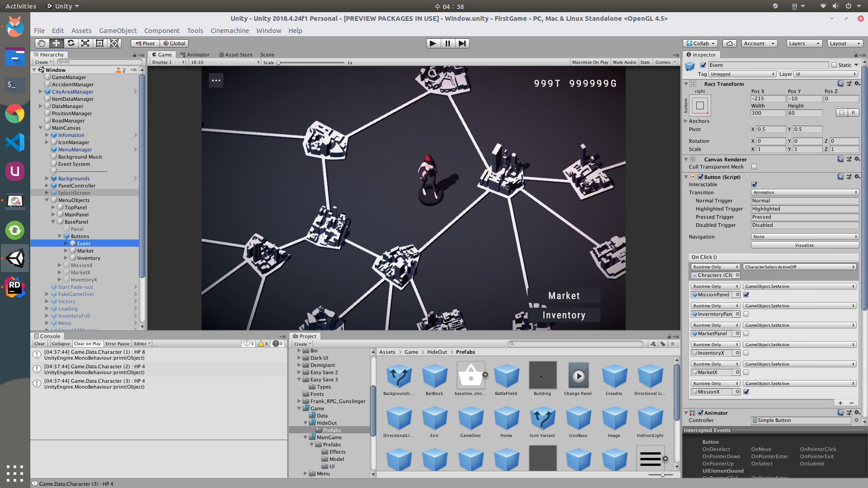Select the combined Transform tool
The height and width of the screenshot is (488, 868).
[x=114, y=43]
